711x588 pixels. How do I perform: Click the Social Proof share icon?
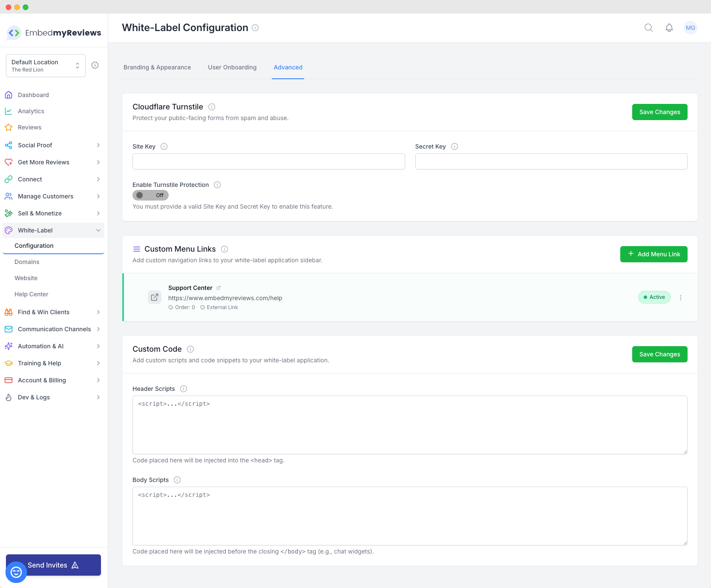[x=9, y=145]
